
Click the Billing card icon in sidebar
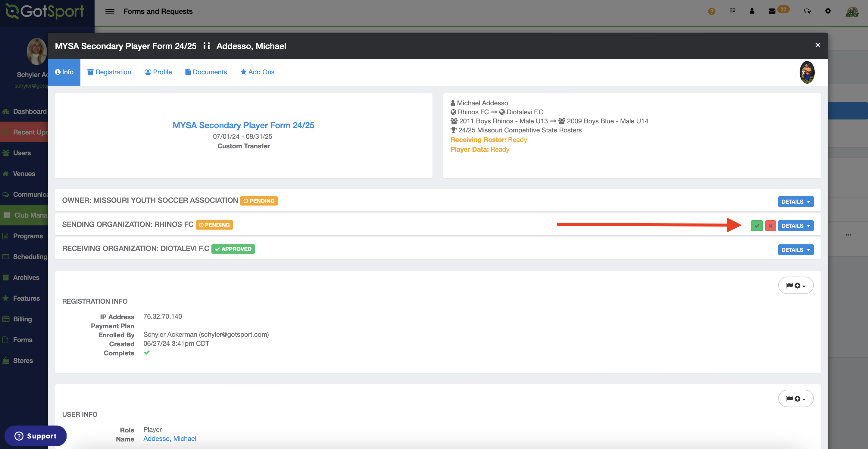click(x=6, y=319)
